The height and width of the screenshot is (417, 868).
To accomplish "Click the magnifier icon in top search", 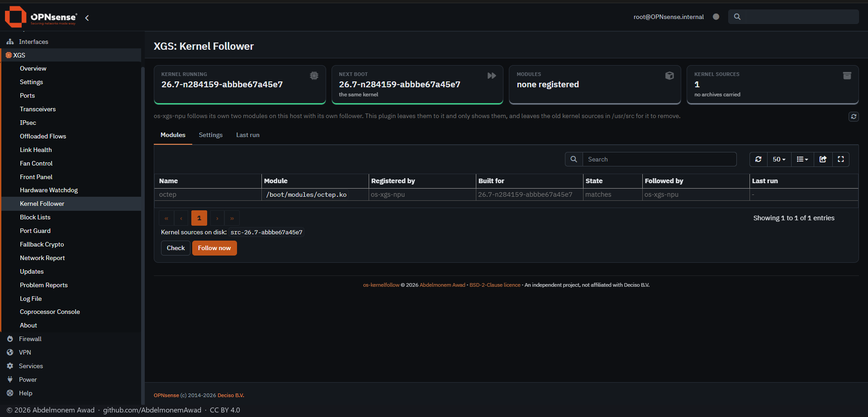I will tap(737, 17).
